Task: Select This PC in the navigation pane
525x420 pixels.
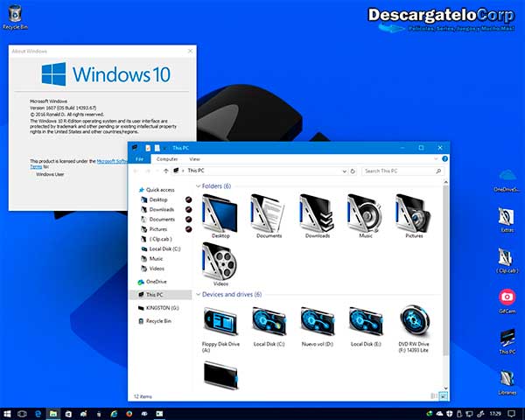Action: point(160,295)
